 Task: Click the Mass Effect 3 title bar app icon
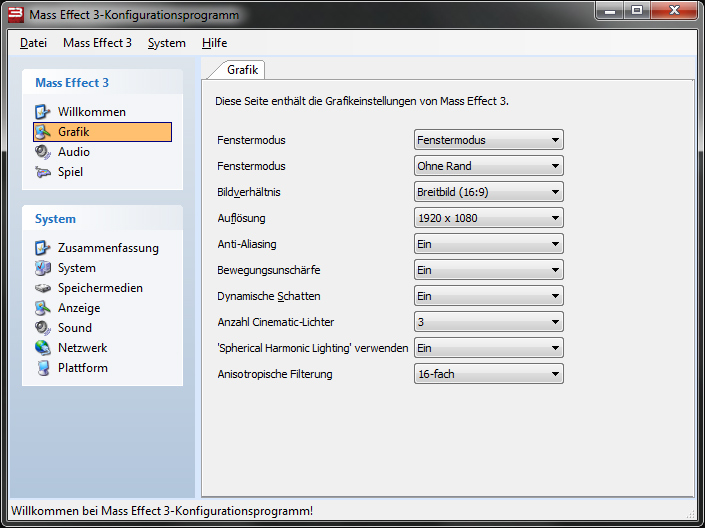(x=16, y=14)
